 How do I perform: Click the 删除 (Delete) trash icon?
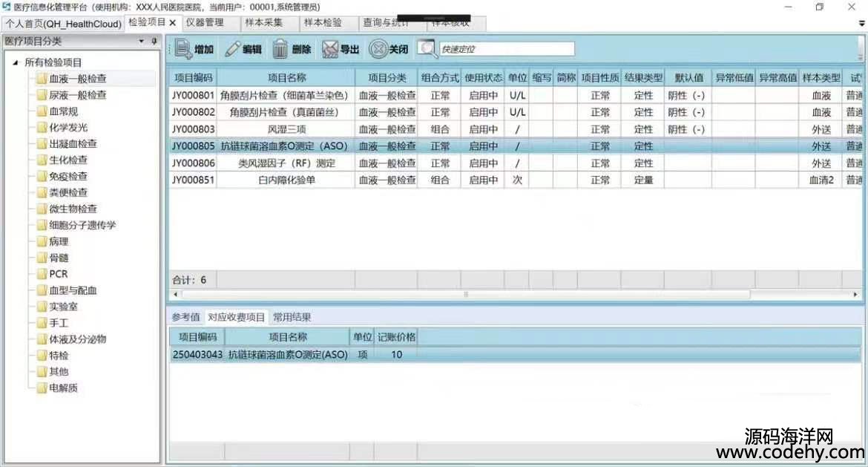280,49
